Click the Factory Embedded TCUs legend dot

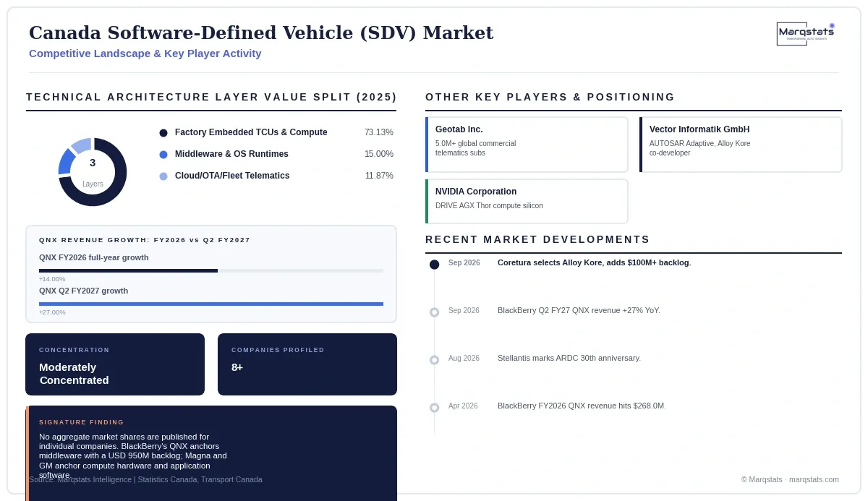163,133
